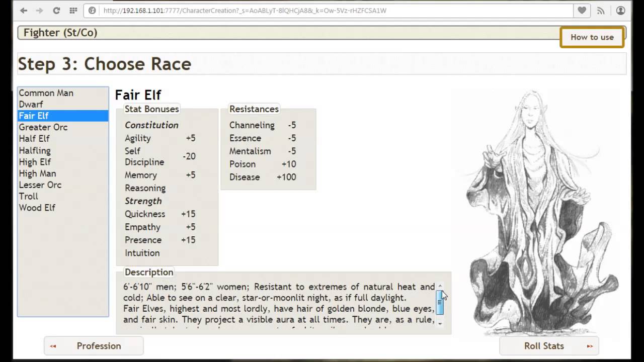Click the Self Discipline stat label
644x362 pixels.
tap(144, 156)
